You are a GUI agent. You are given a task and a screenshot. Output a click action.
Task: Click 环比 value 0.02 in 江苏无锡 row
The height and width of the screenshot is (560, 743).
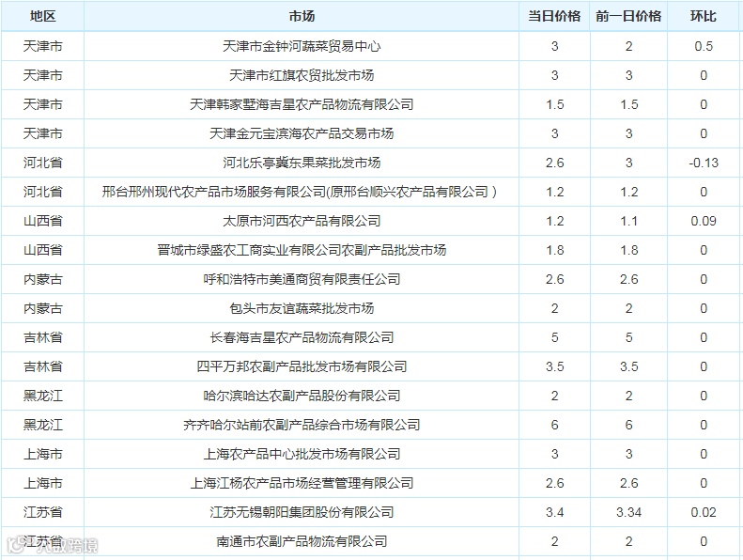704,513
